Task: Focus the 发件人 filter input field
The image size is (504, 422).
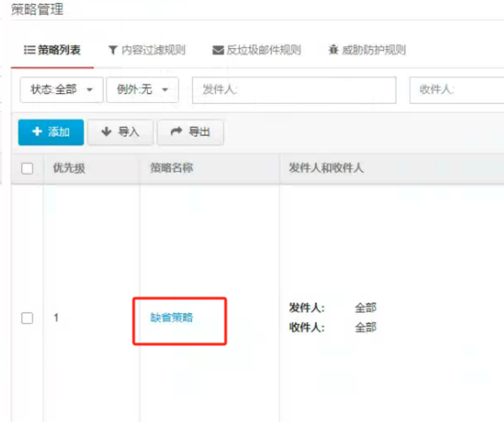Action: click(294, 90)
